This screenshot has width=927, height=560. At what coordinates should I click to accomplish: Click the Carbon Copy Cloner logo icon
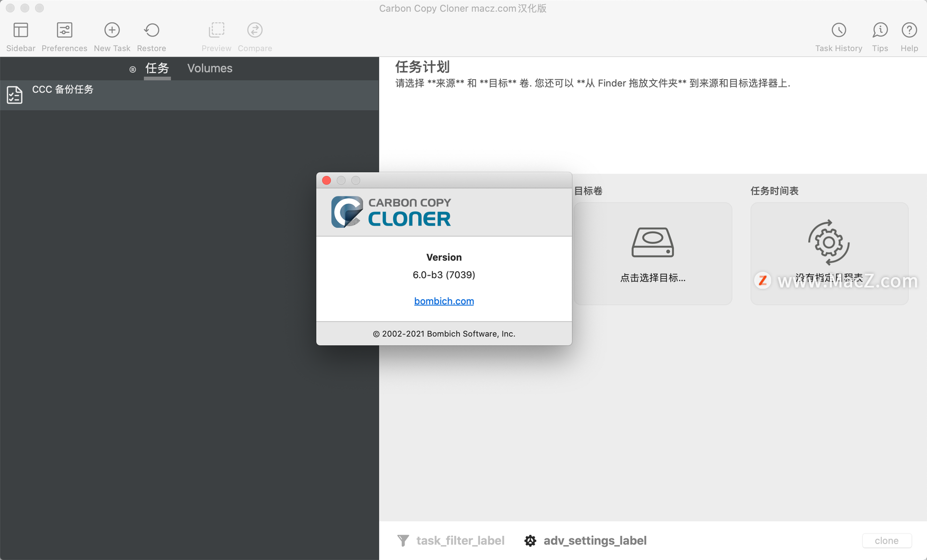click(x=347, y=212)
